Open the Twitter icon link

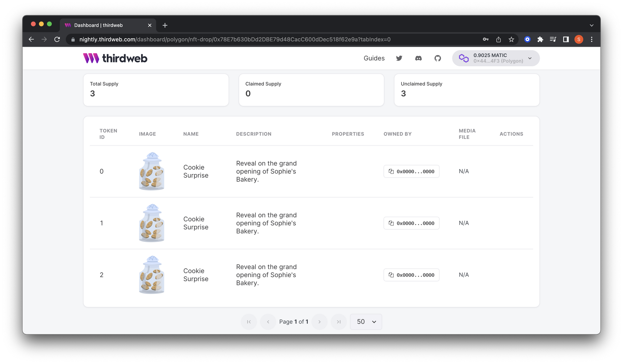(399, 58)
